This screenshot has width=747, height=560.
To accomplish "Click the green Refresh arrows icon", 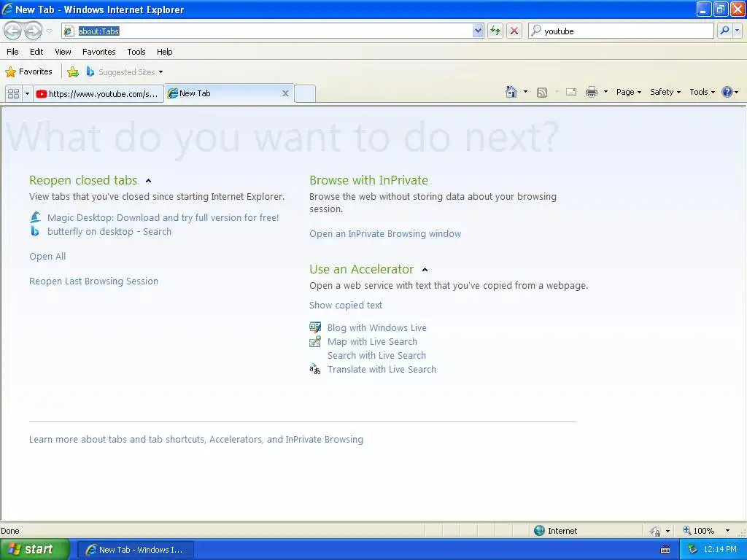I will pyautogui.click(x=495, y=31).
